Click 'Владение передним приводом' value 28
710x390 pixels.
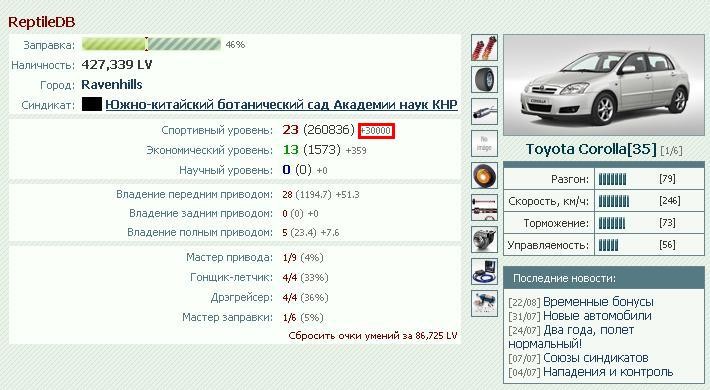pos(287,195)
